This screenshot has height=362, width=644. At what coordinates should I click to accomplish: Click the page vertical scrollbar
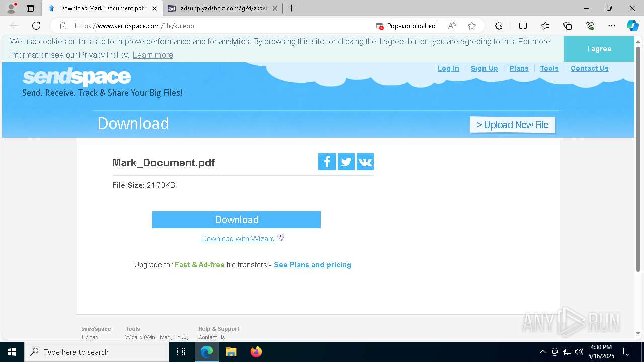[x=638, y=158]
